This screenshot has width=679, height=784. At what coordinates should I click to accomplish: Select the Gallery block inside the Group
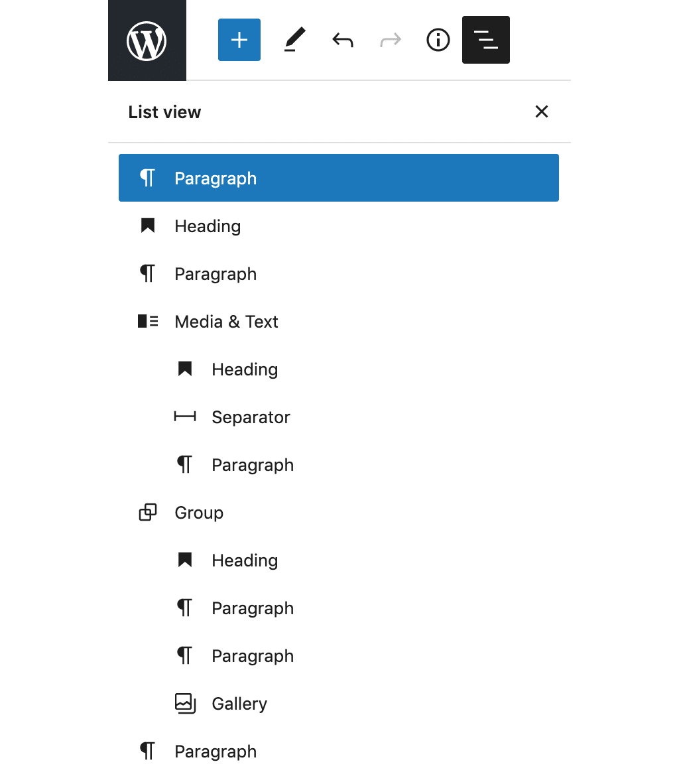coord(239,703)
